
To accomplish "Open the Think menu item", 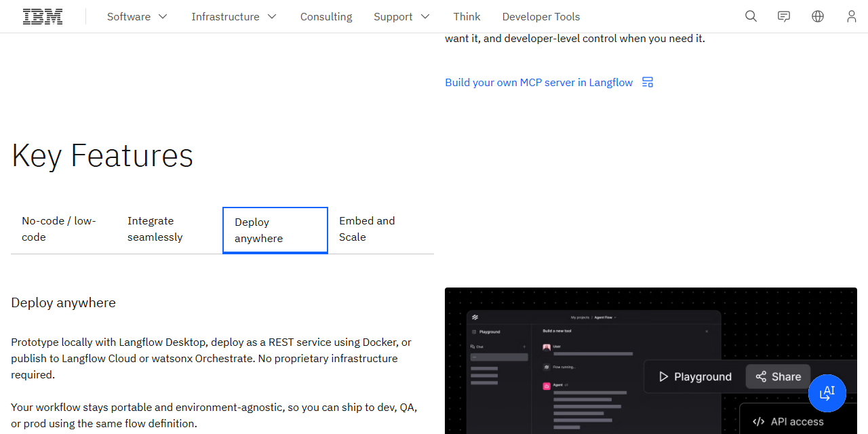I will click(467, 16).
